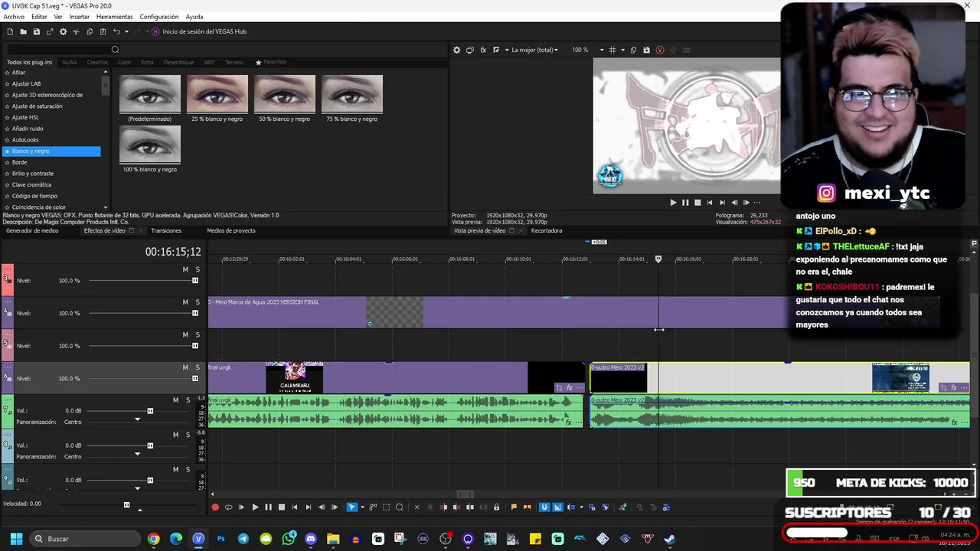The width and height of the screenshot is (980, 551).
Task: Play the timeline from the transport bar
Action: pyautogui.click(x=255, y=507)
